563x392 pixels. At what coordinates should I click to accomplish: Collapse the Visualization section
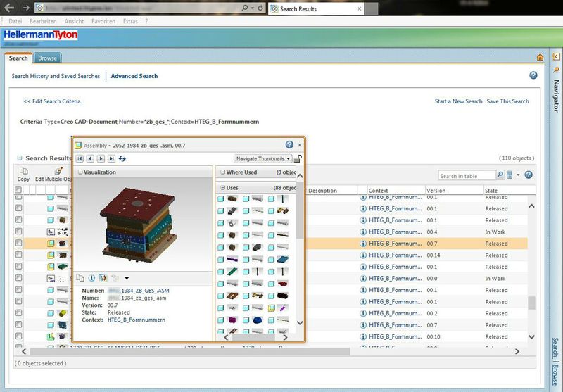(x=80, y=172)
